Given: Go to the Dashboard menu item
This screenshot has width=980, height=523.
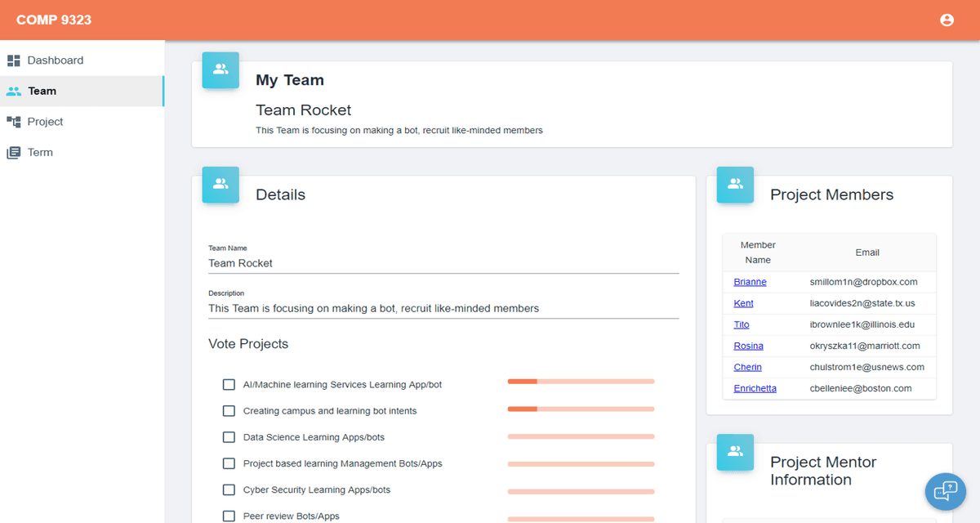Looking at the screenshot, I should click(55, 60).
